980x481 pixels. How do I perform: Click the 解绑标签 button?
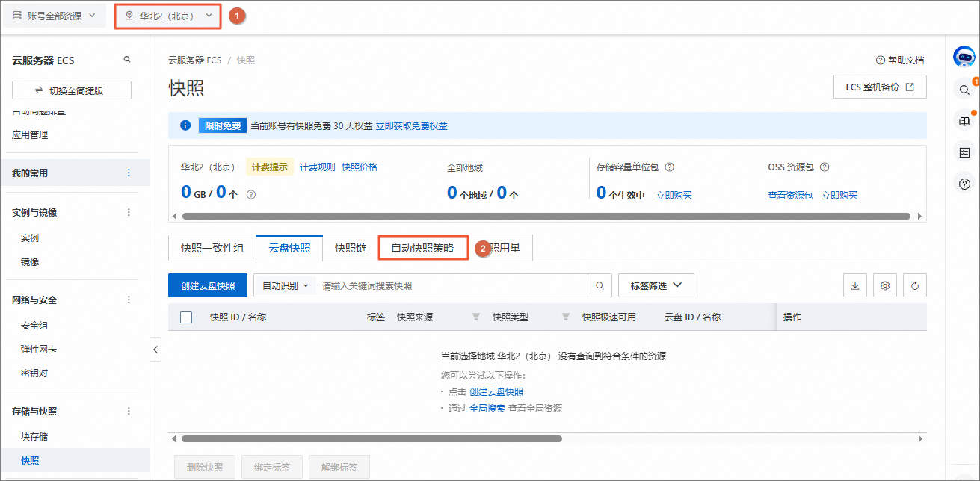339,468
